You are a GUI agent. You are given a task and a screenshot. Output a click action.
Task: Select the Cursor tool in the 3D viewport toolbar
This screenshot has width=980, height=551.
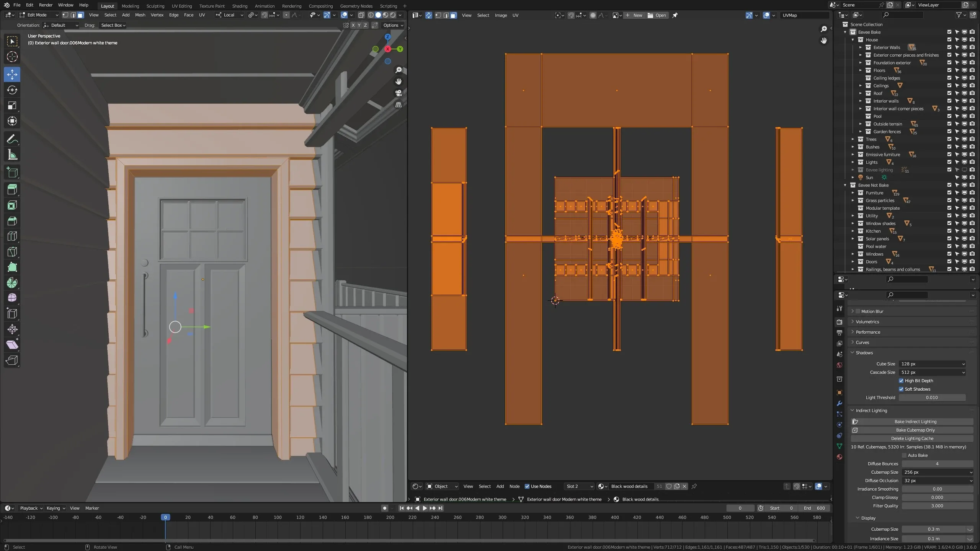tap(12, 57)
